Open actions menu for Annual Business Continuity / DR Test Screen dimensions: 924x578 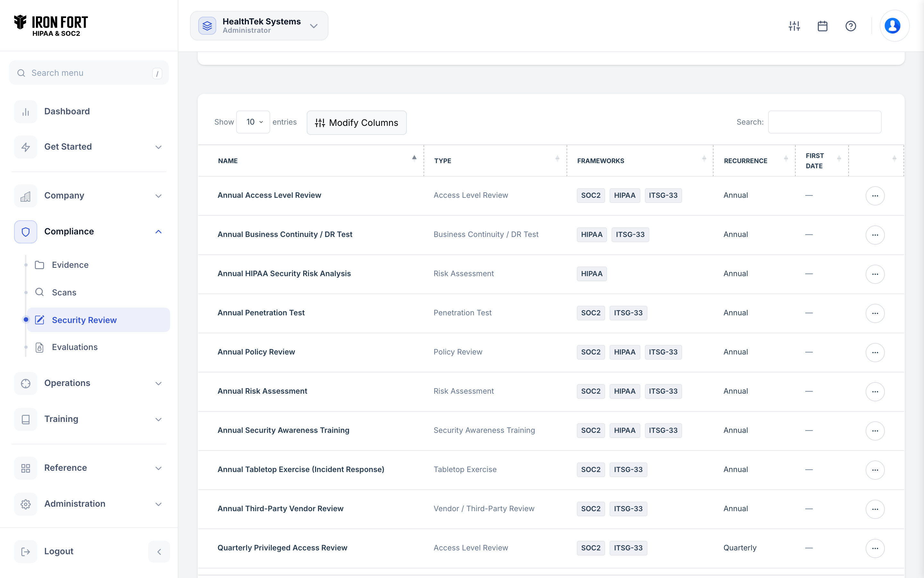875,235
